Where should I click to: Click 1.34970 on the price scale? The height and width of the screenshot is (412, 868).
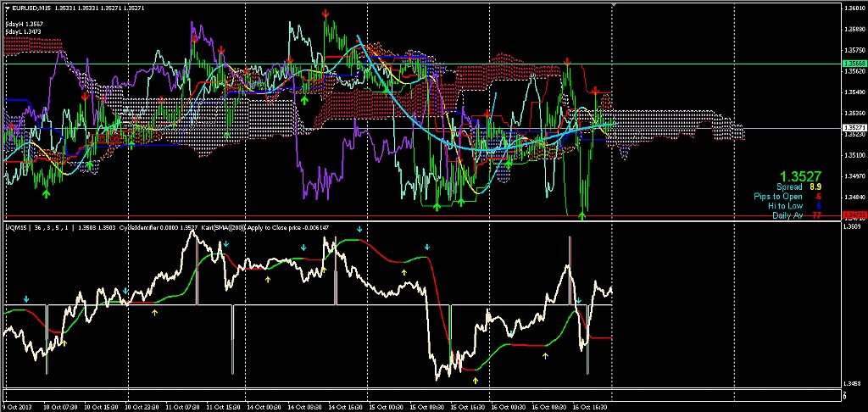(853, 176)
